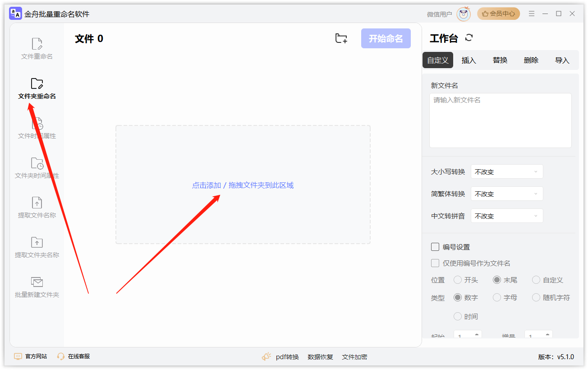Select the 文件重命名 tool in the sidebar
Screen dimensions: 588x370
(x=36, y=47)
